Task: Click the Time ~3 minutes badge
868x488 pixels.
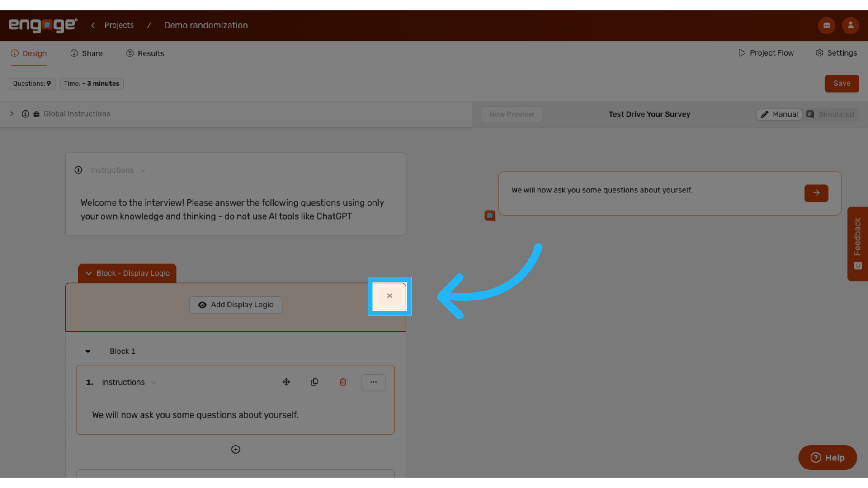Action: click(x=92, y=84)
